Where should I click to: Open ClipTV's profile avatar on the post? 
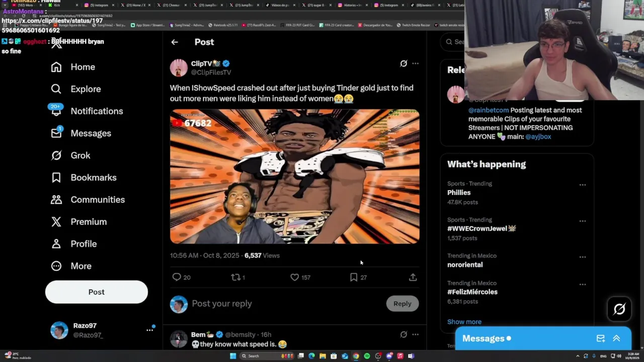(x=179, y=68)
